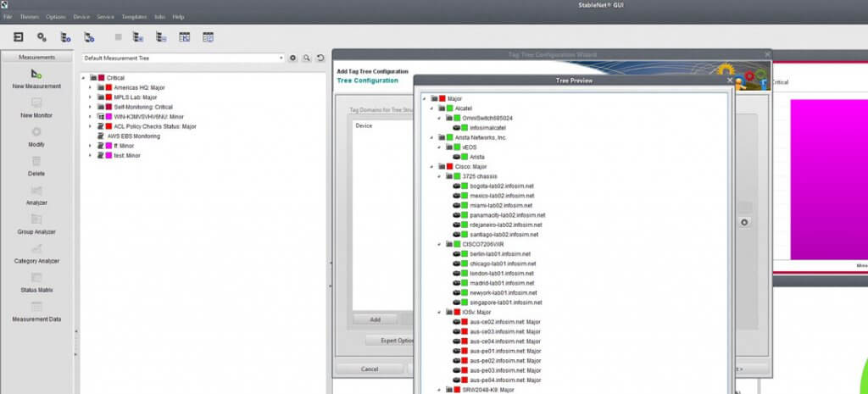Click the first toolbar icon below File

pyautogui.click(x=19, y=37)
